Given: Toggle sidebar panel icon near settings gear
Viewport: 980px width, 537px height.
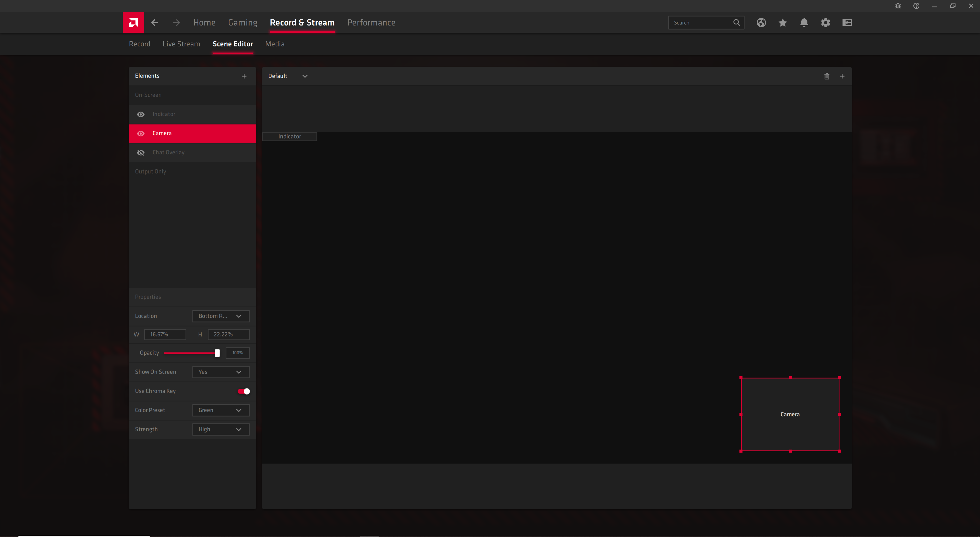Looking at the screenshot, I should 847,22.
